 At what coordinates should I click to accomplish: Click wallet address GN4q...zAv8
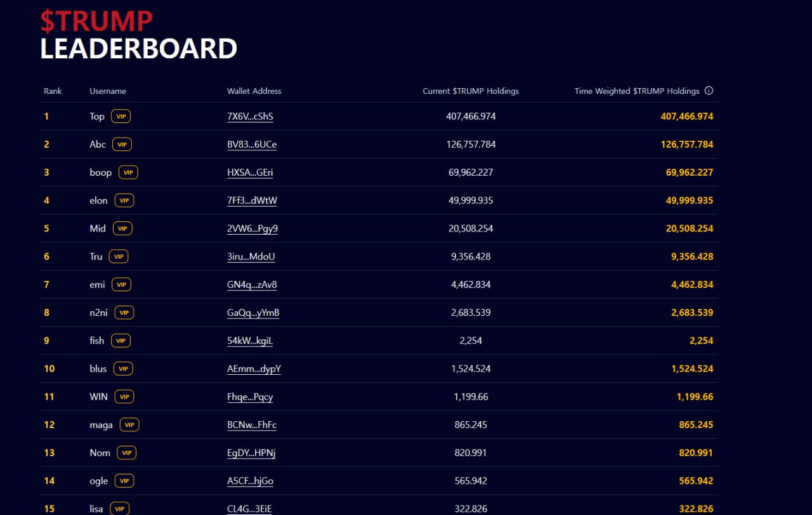coord(252,285)
